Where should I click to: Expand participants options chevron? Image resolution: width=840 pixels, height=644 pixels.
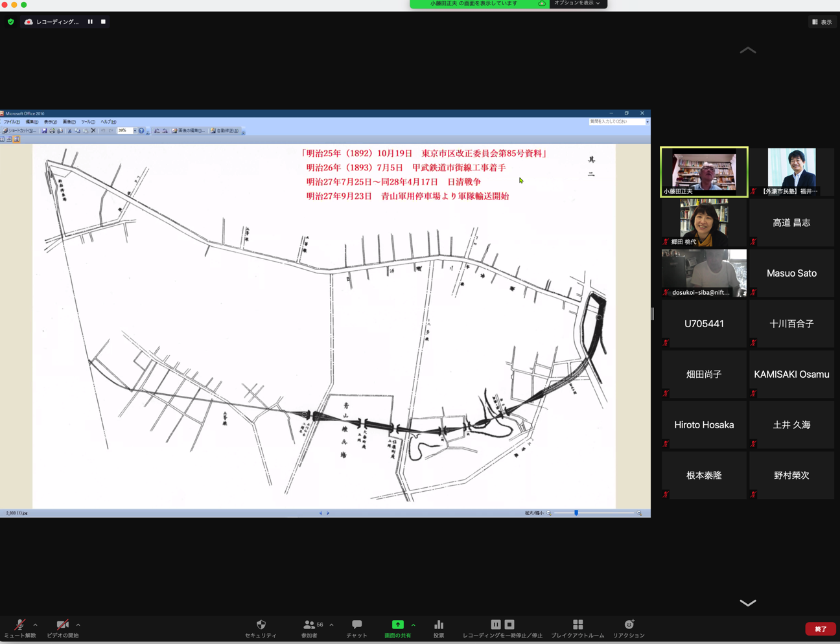[x=331, y=625]
